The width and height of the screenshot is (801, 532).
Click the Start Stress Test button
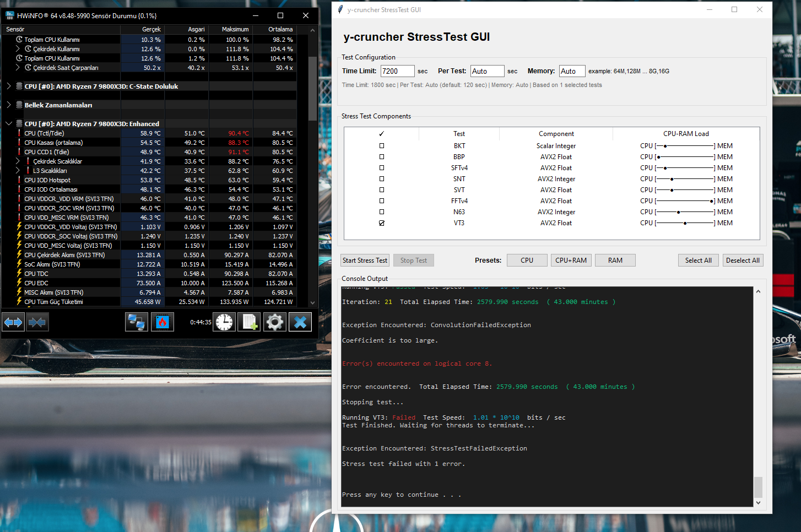tap(365, 260)
